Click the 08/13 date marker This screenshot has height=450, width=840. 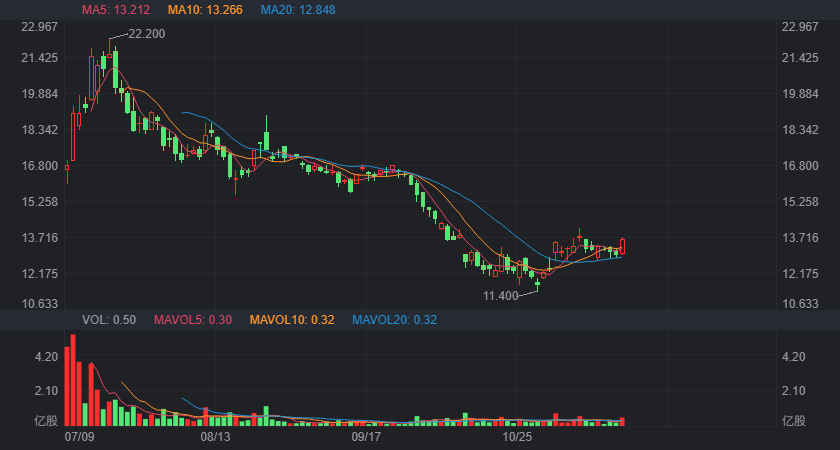pyautogui.click(x=215, y=437)
